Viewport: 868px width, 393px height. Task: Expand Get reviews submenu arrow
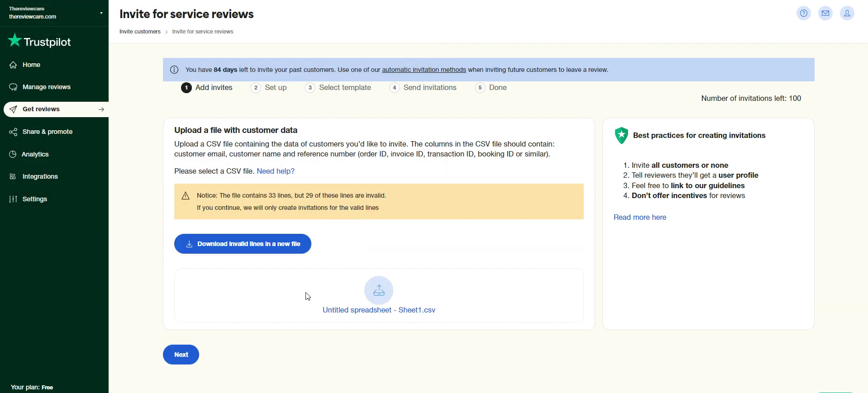coord(101,109)
